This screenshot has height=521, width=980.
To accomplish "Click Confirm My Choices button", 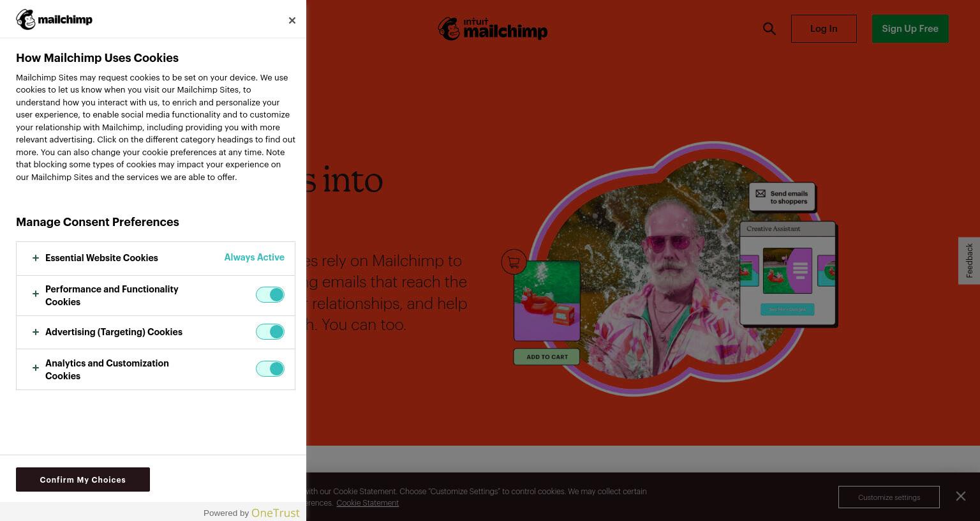I will pyautogui.click(x=83, y=479).
